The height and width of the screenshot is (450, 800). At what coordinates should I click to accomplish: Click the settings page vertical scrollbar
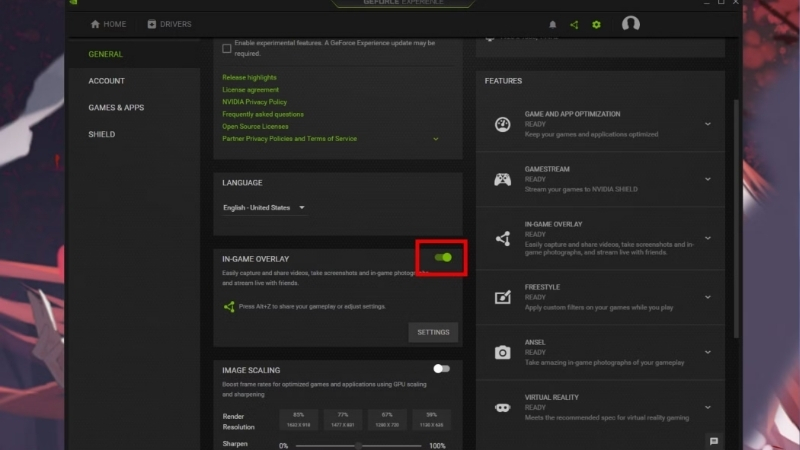click(x=736, y=219)
